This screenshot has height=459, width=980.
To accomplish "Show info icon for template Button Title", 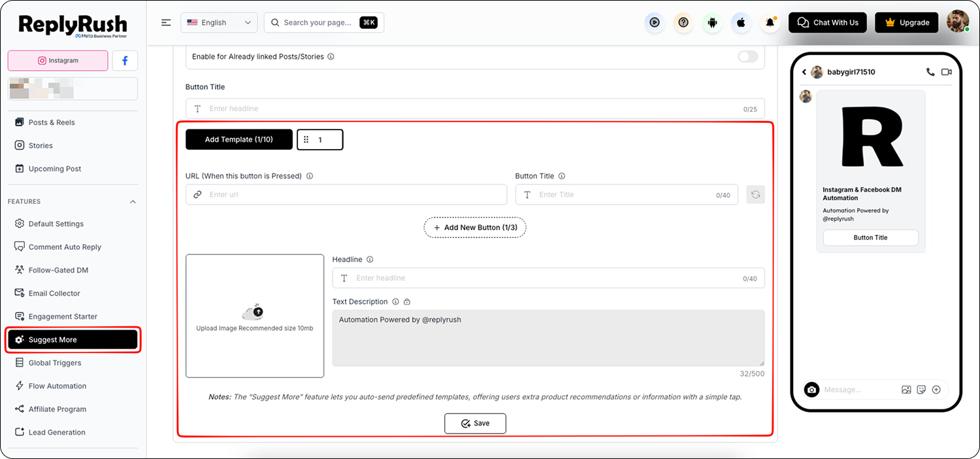I will tap(562, 176).
